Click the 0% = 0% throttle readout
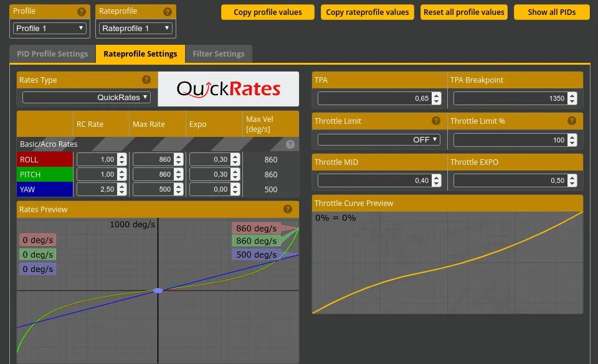Image resolution: width=598 pixels, height=364 pixels. (x=335, y=218)
